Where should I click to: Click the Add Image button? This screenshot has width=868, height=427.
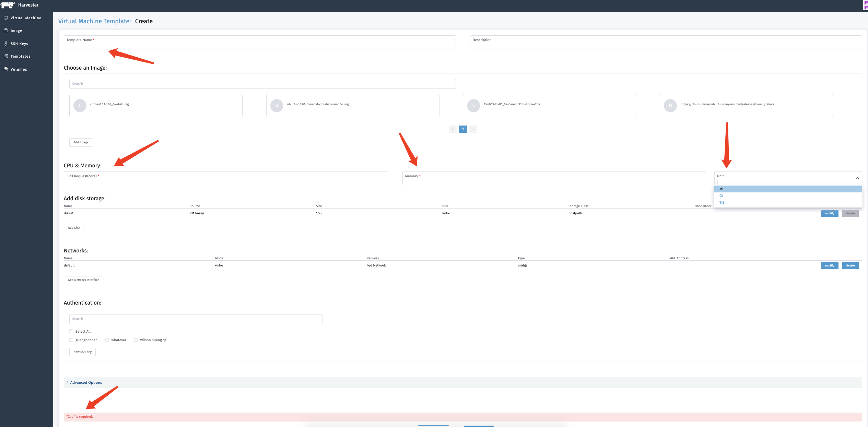coord(80,142)
